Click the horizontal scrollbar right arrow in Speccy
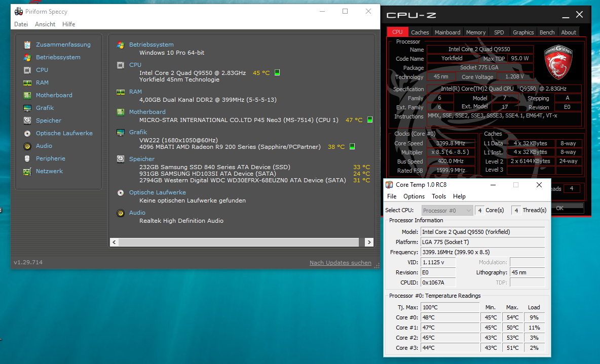Image resolution: width=600 pixels, height=364 pixels. pyautogui.click(x=369, y=242)
